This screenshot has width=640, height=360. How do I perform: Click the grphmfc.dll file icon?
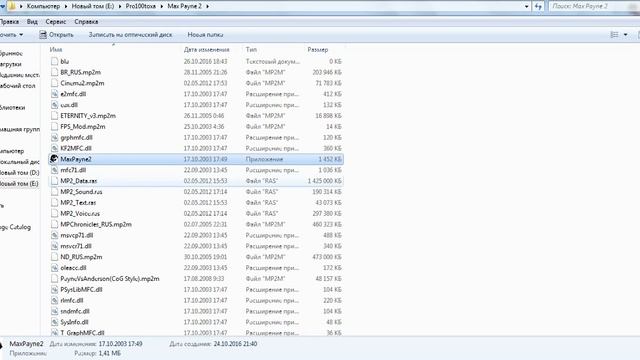click(54, 138)
